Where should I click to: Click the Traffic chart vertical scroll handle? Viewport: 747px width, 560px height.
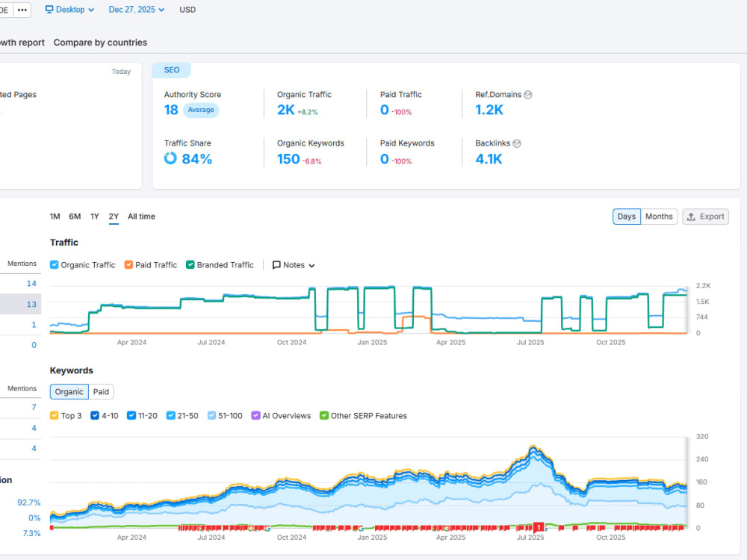[x=686, y=310]
